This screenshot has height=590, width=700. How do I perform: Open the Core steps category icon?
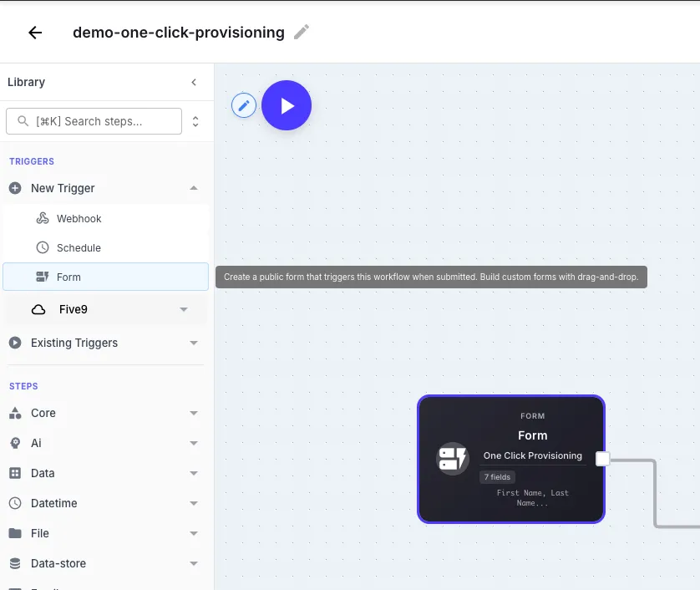pyautogui.click(x=17, y=413)
